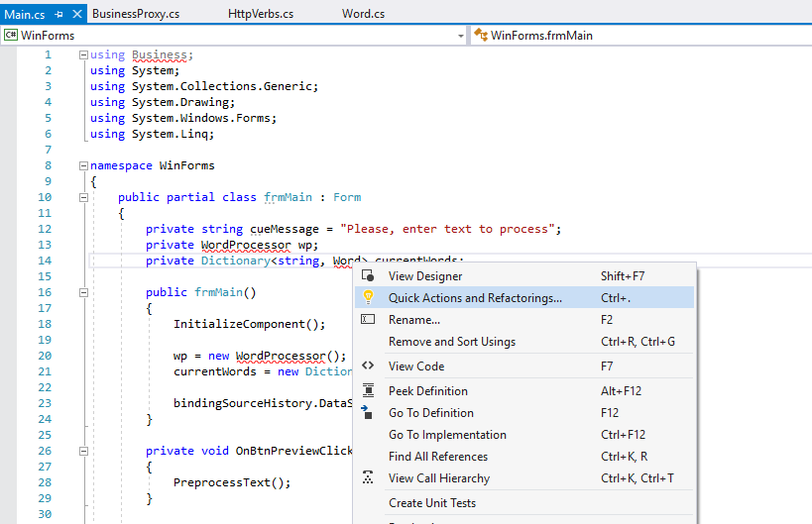
Task: Click the View Call Hierarchy icon
Action: (368, 477)
